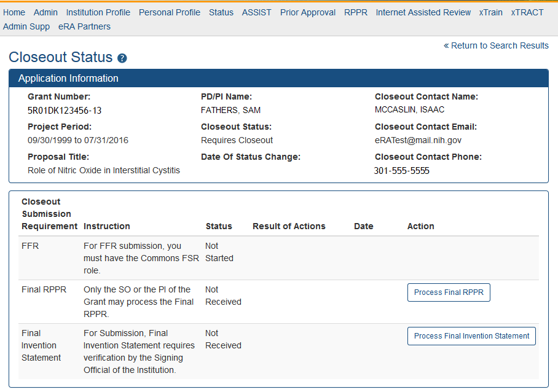
Task: Open the Prior Approval menu
Action: pos(308,12)
